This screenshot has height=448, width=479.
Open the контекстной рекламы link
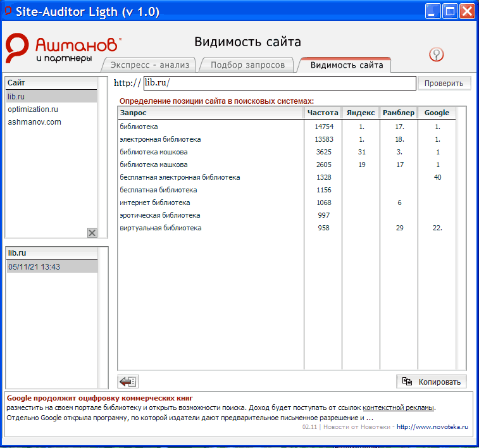(398, 408)
